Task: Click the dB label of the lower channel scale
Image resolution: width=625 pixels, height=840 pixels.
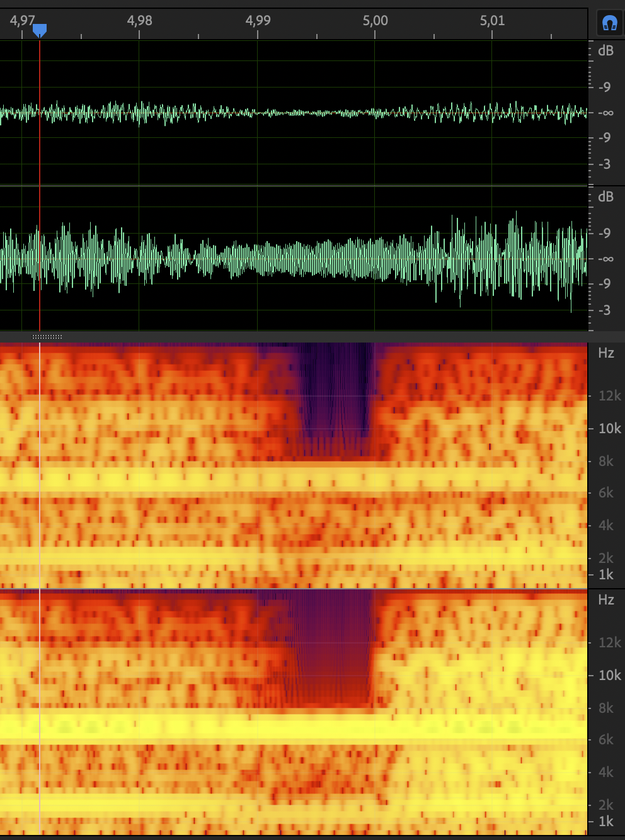Action: pos(605,197)
